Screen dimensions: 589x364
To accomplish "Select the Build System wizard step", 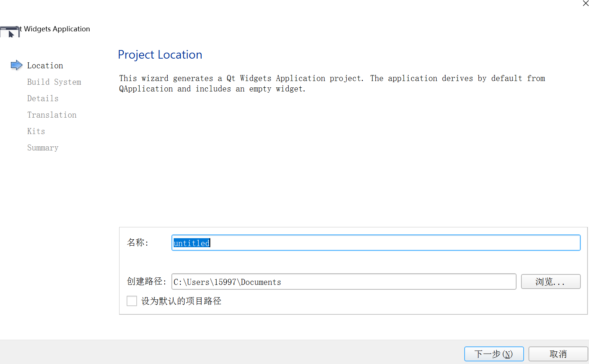I will point(54,82).
